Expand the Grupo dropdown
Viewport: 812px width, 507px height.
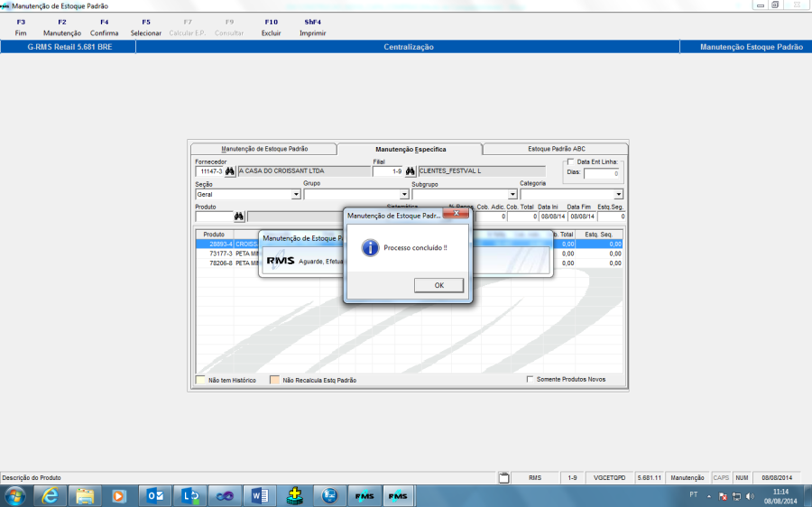(x=404, y=194)
